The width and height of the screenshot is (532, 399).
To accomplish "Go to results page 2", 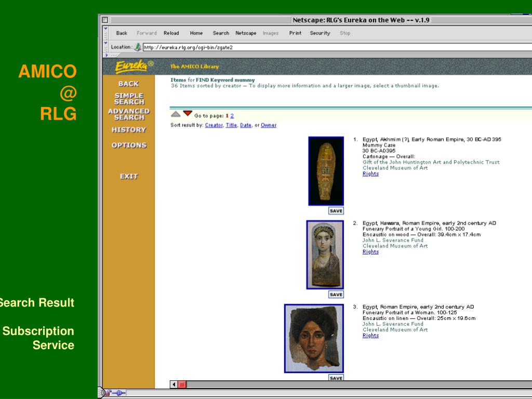I will pyautogui.click(x=232, y=116).
